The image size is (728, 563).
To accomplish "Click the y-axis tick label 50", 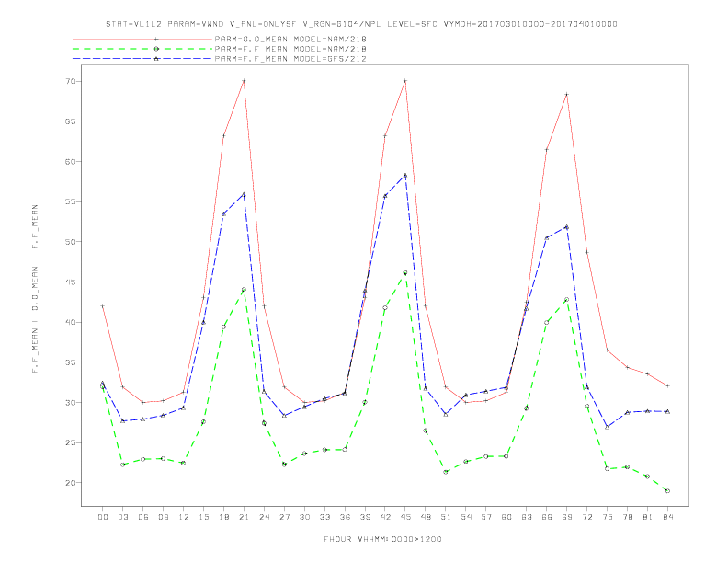I will click(x=71, y=242).
